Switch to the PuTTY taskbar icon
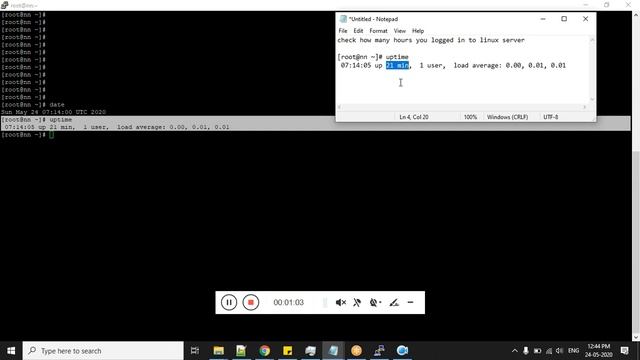Image resolution: width=640 pixels, height=360 pixels. pos(379,351)
